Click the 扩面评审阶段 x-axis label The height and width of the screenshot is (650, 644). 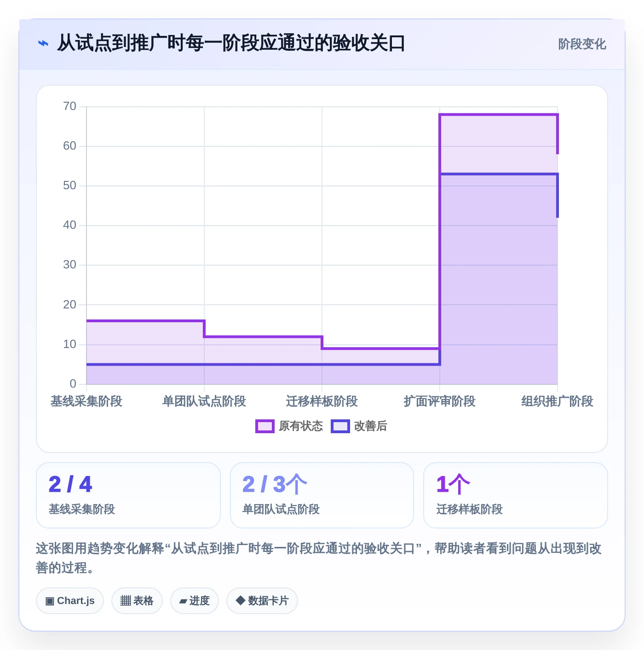pos(440,401)
